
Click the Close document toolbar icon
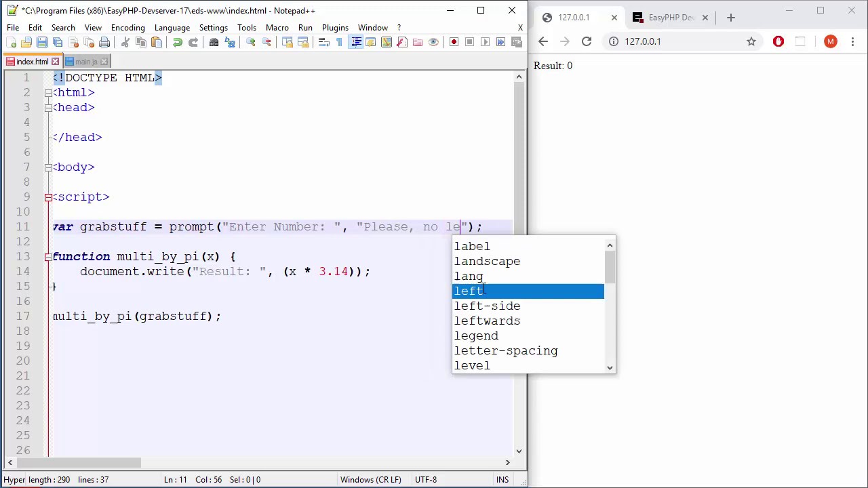73,42
